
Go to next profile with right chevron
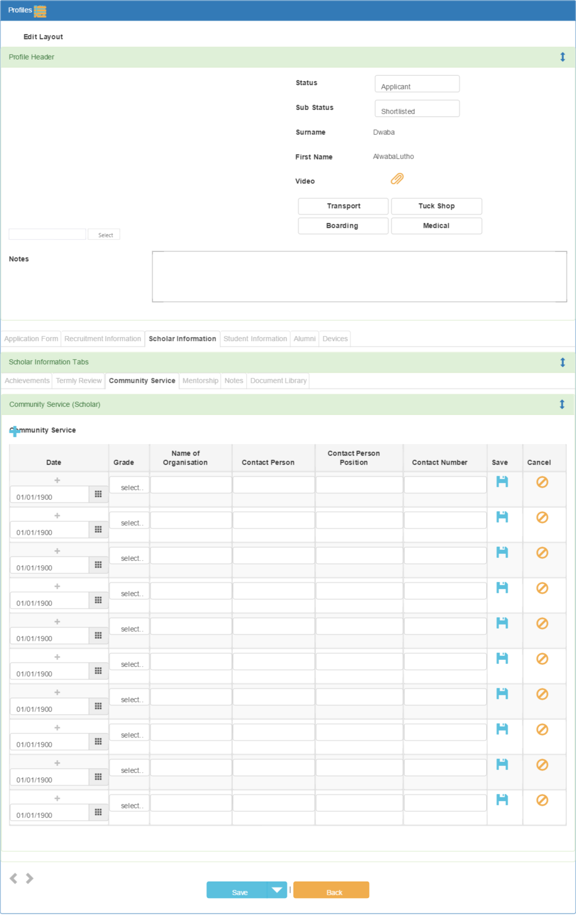pos(30,879)
